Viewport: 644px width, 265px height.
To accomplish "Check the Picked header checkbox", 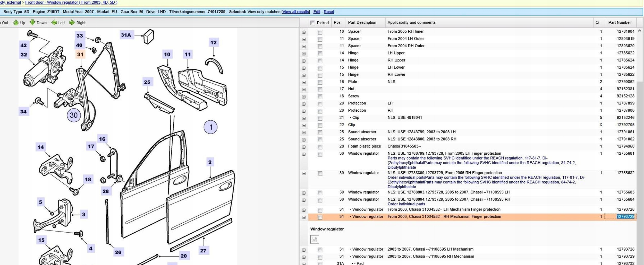I will [x=313, y=23].
